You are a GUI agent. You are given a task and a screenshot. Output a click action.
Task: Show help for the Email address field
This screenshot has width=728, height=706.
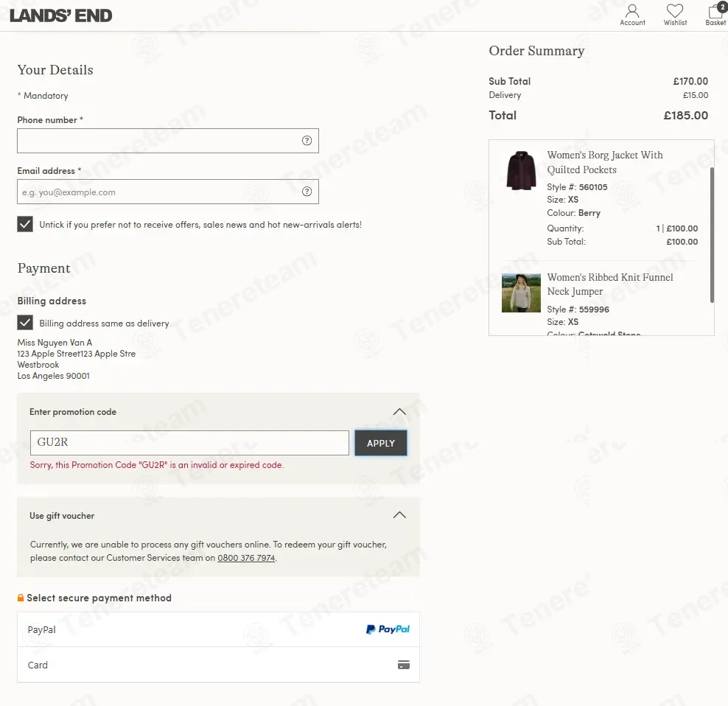(307, 192)
